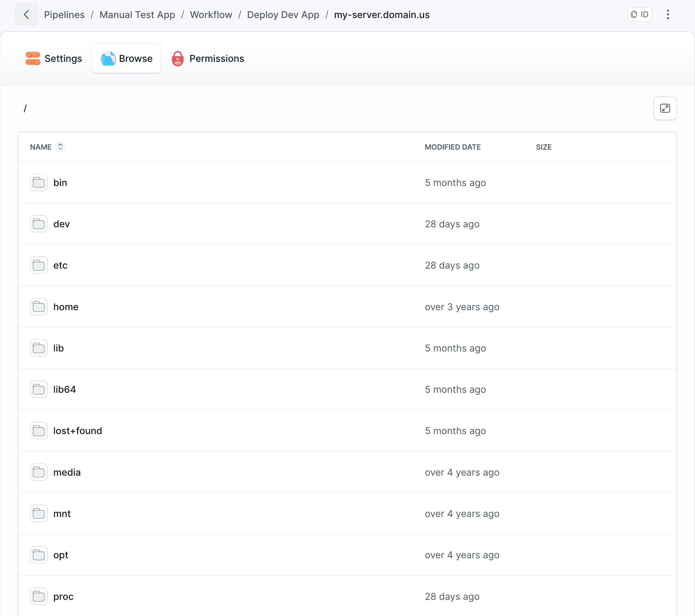Switch to the Browse tab
This screenshot has height=616, width=695.
click(126, 58)
